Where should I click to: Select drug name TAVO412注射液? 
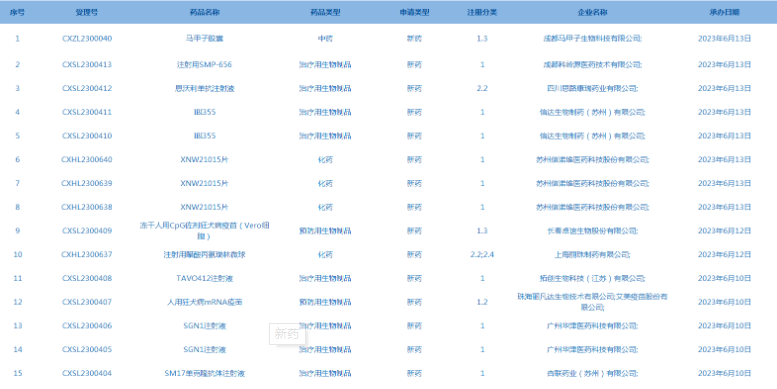(x=205, y=278)
